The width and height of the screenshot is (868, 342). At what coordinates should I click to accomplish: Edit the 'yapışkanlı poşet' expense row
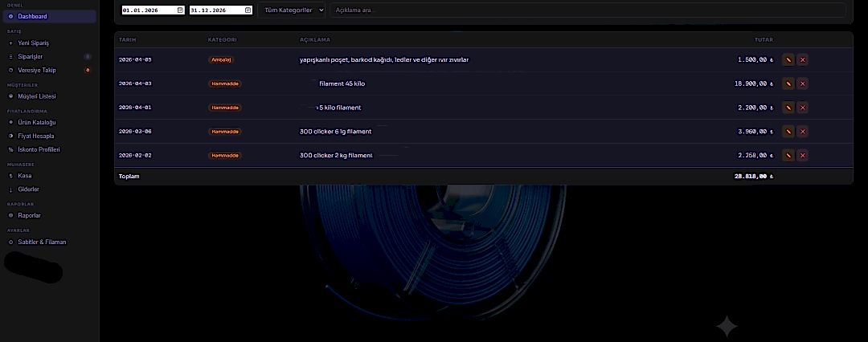[788, 59]
